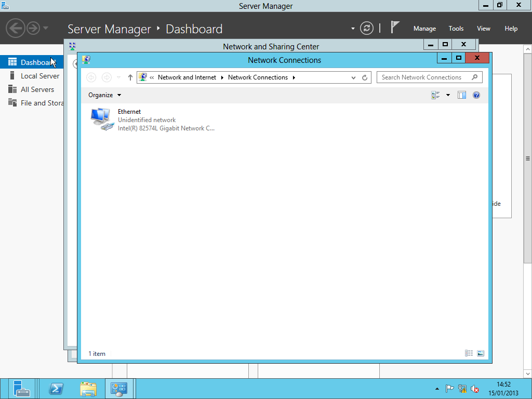Click the up arrow navigation button
The height and width of the screenshot is (399, 532).
pos(130,77)
